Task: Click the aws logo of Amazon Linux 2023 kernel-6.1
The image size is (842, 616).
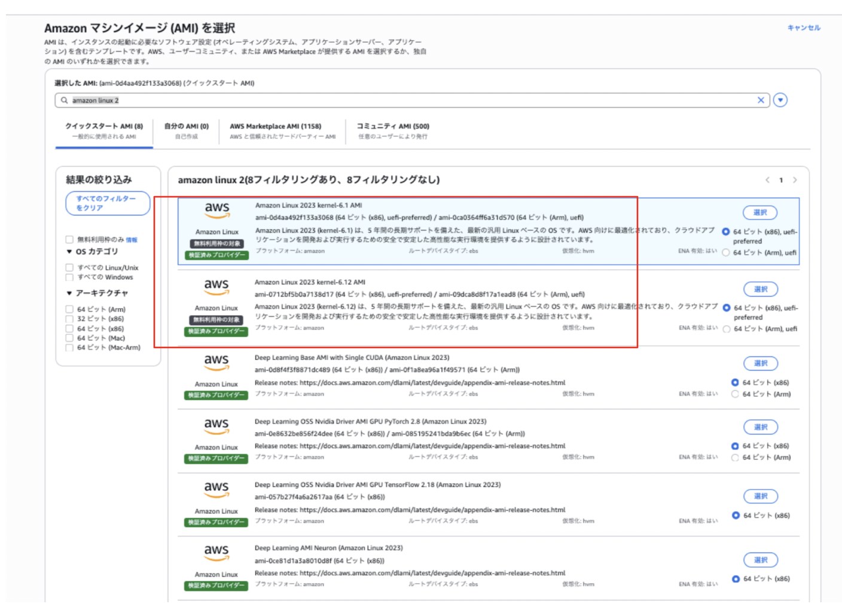Action: coord(216,210)
